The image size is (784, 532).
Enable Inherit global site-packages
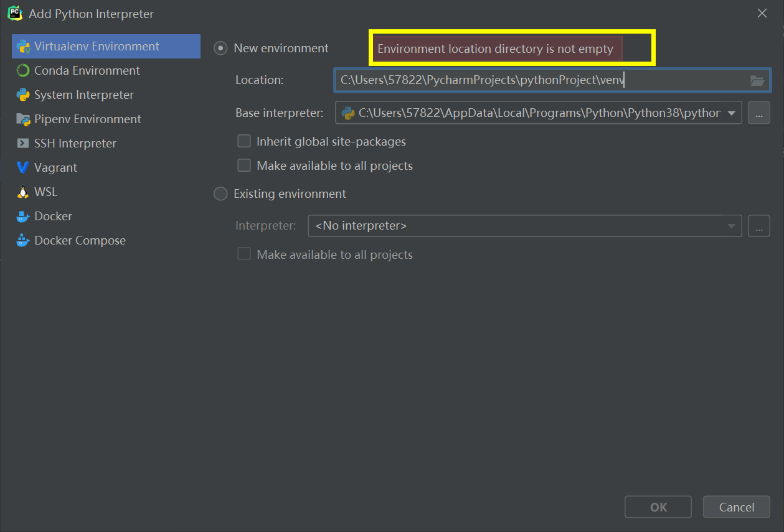pyautogui.click(x=244, y=142)
